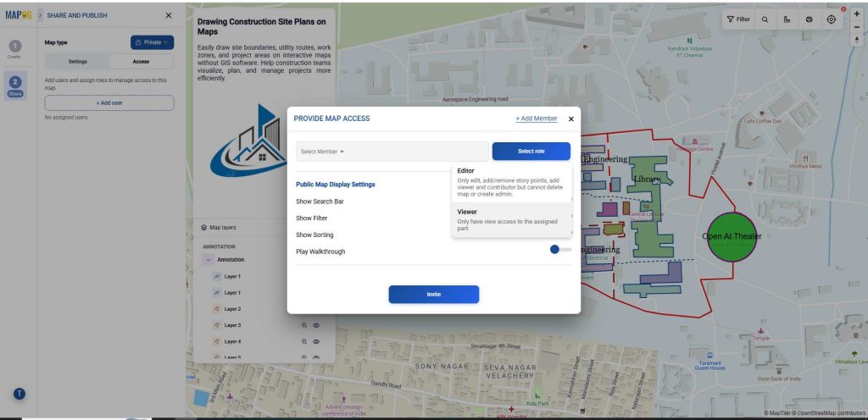Close the Share and Publish panel
This screenshot has width=868, height=420.
click(x=169, y=15)
